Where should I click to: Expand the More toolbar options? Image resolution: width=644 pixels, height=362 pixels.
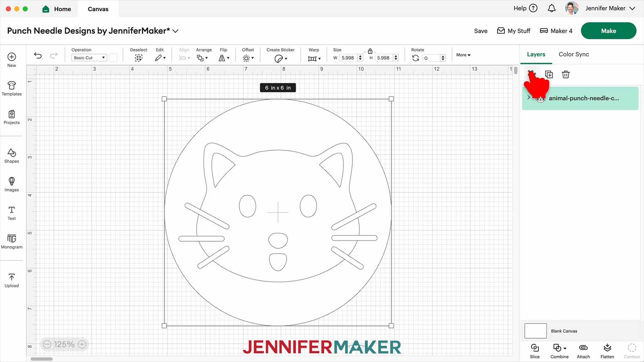(463, 55)
